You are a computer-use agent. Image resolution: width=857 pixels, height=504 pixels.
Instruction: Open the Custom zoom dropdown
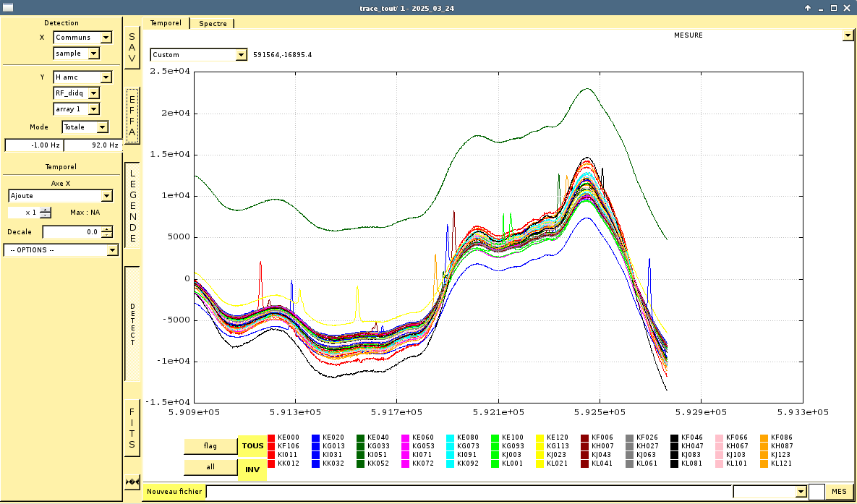tap(241, 55)
